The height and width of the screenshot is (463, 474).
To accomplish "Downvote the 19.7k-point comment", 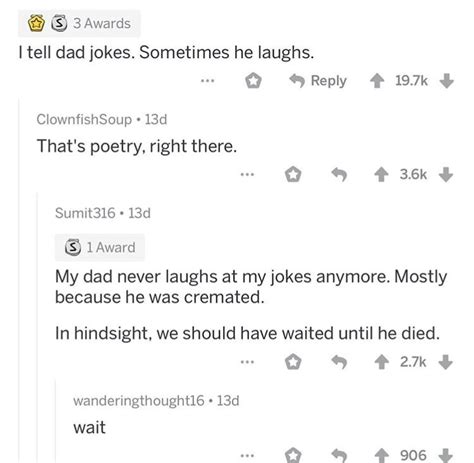I will coord(447,81).
